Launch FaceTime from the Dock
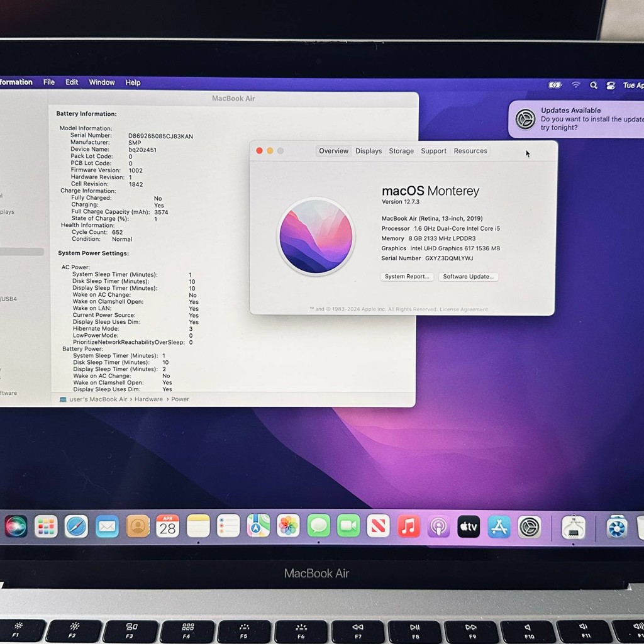Screen dimensions: 644x644 tap(348, 526)
